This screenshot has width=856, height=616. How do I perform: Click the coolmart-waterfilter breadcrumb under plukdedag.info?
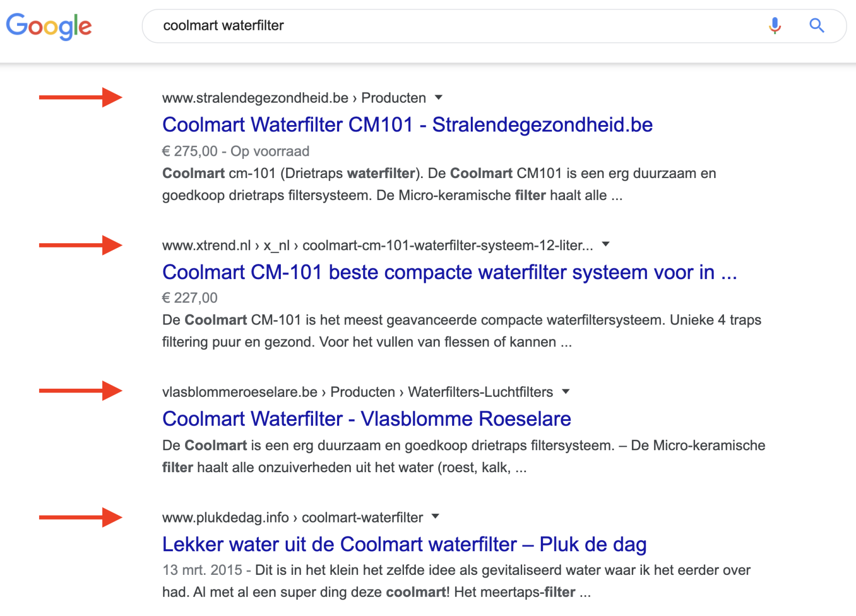362,517
